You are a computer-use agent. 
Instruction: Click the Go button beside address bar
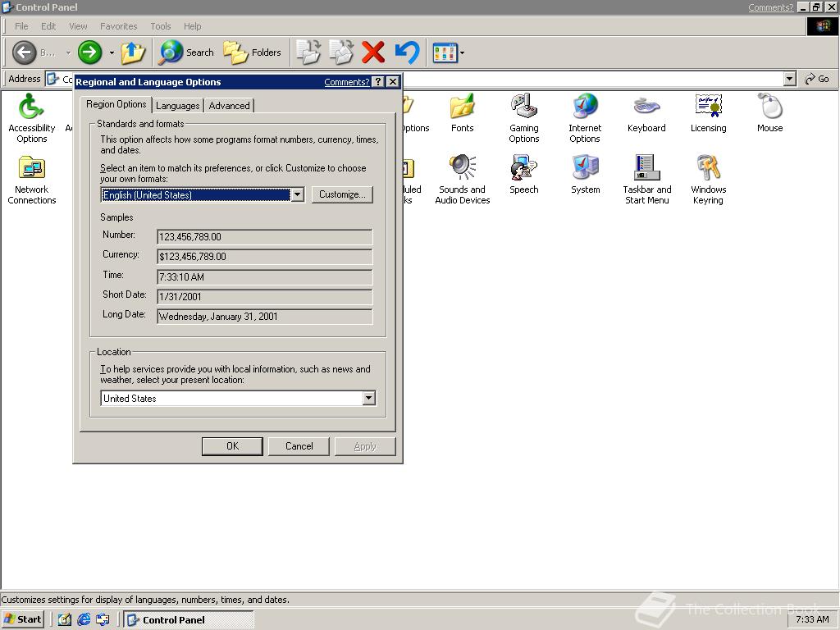[x=818, y=79]
